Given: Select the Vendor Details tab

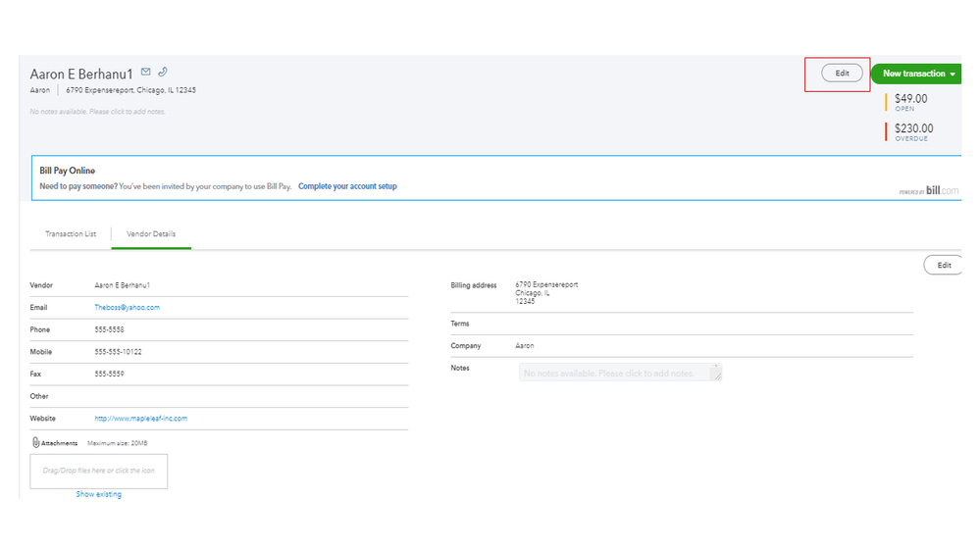Looking at the screenshot, I should [151, 234].
